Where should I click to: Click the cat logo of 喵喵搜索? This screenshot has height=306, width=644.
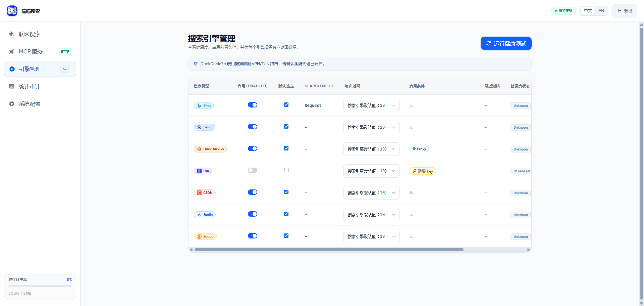12,11
